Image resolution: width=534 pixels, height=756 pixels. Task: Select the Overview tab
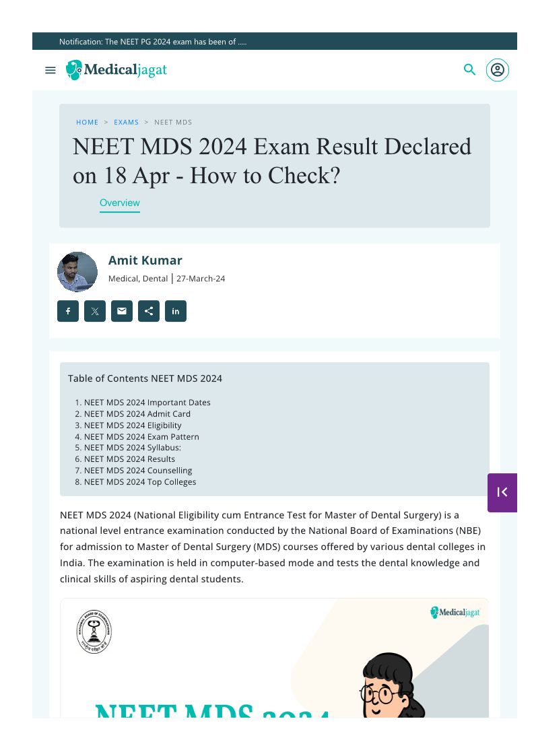(120, 203)
